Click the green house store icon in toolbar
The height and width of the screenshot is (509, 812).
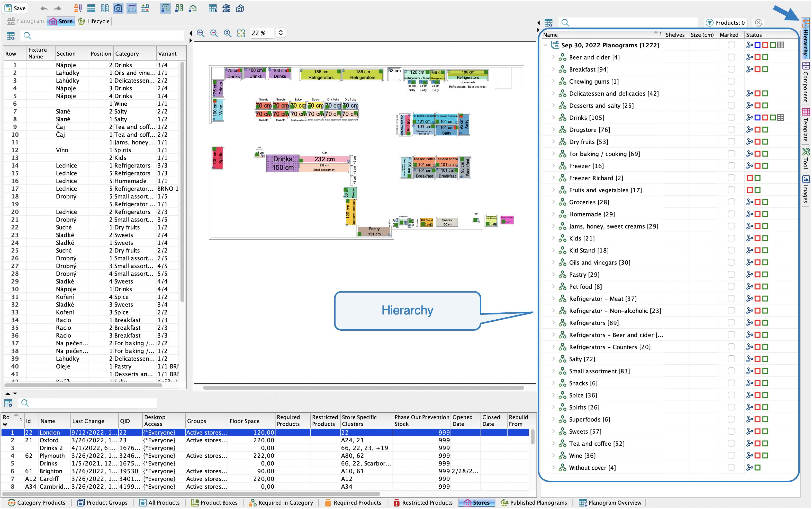193,8
